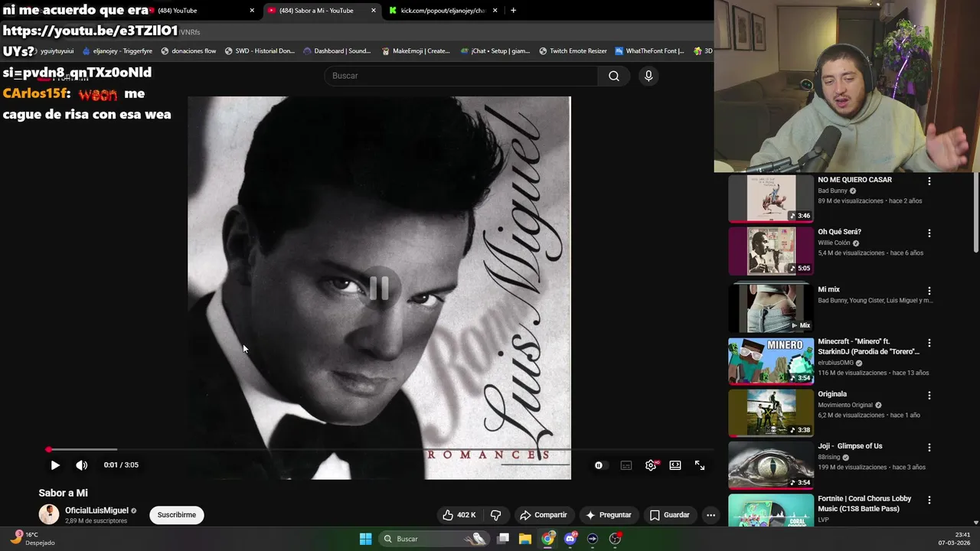Open Dashboard Sound bookmark

coord(337,51)
